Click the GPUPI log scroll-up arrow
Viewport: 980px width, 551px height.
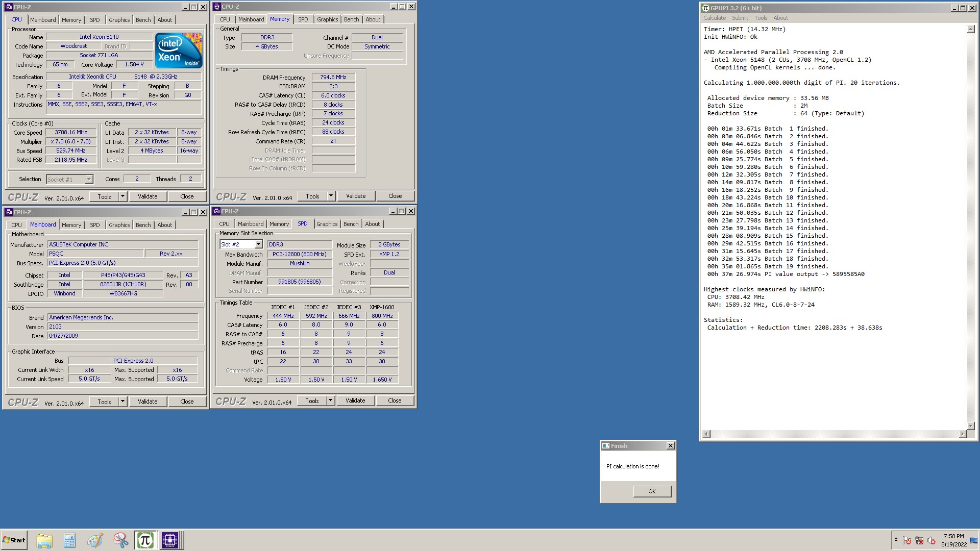click(x=970, y=30)
